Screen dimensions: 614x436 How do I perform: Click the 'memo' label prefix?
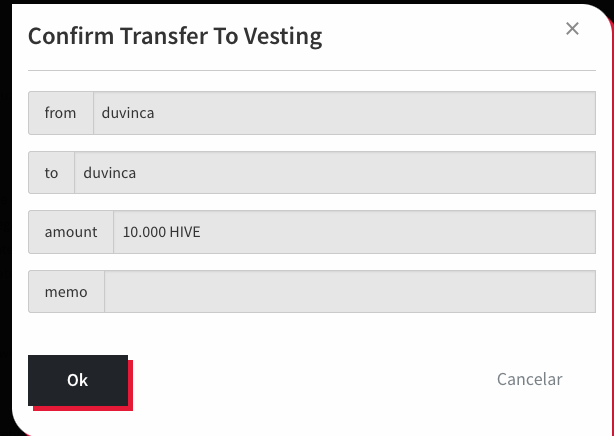(66, 291)
